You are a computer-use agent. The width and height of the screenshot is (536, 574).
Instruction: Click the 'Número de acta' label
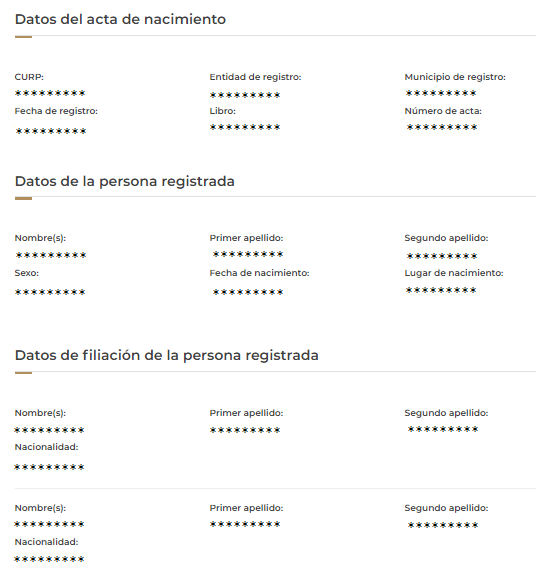pos(443,111)
